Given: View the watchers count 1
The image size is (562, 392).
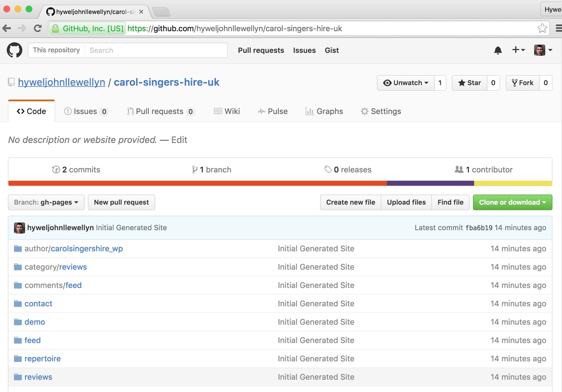Looking at the screenshot, I should coord(440,83).
